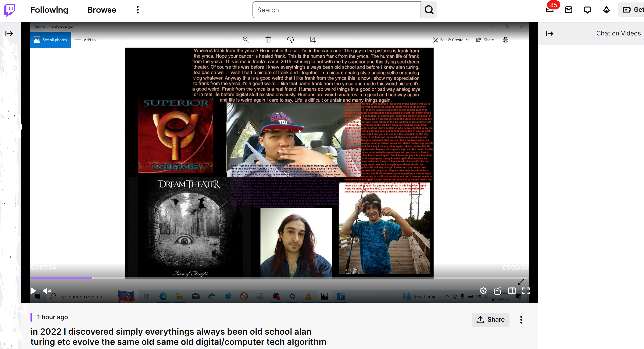This screenshot has height=349, width=644.
Task: Open the Bits diamond icon
Action: 606,10
